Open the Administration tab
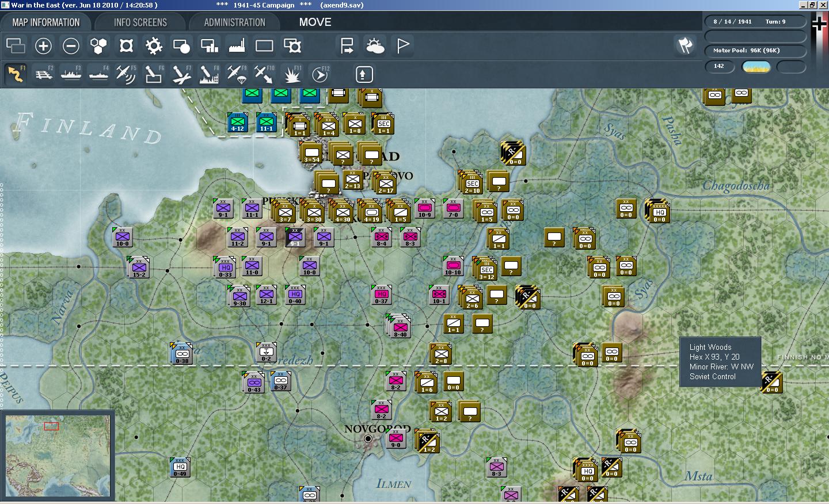This screenshot has width=829, height=504. (234, 22)
